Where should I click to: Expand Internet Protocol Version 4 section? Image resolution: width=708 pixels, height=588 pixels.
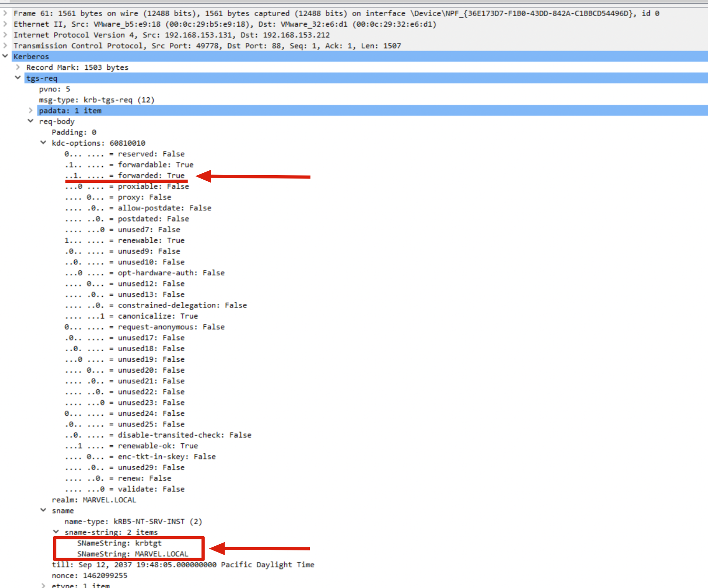click(5, 35)
